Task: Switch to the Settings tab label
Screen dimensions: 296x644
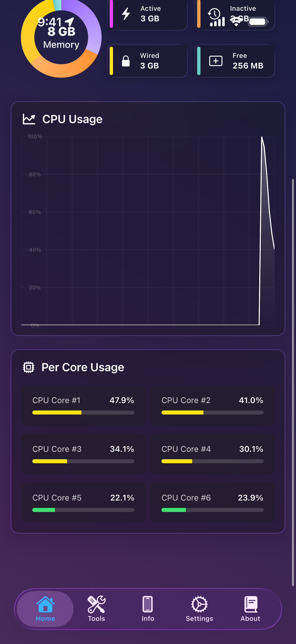Action: tap(199, 618)
